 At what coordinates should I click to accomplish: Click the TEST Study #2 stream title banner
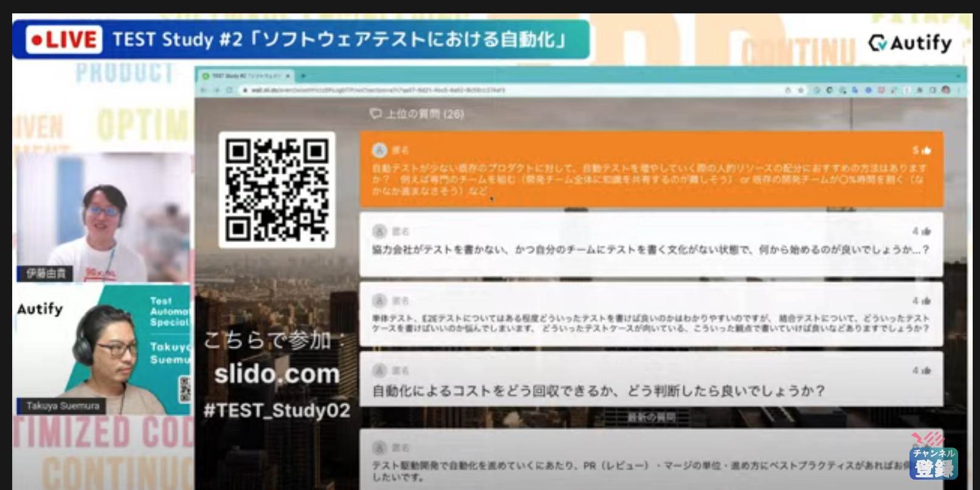point(301,40)
